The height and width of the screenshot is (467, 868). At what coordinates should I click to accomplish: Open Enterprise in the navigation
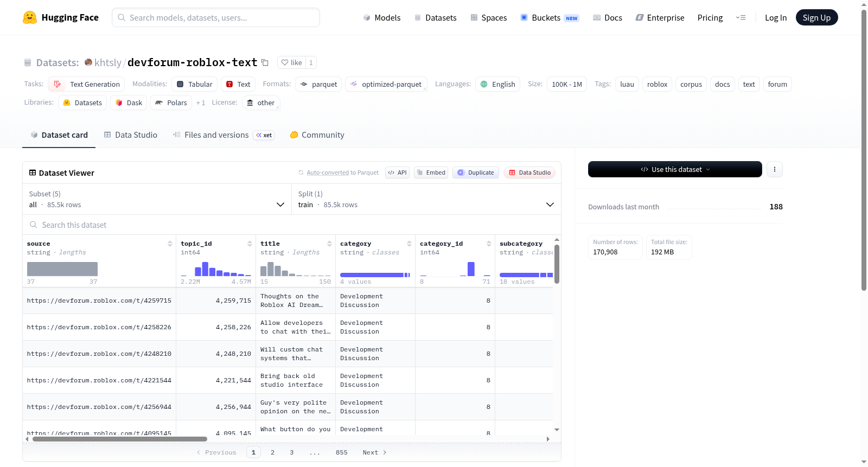tap(660, 17)
